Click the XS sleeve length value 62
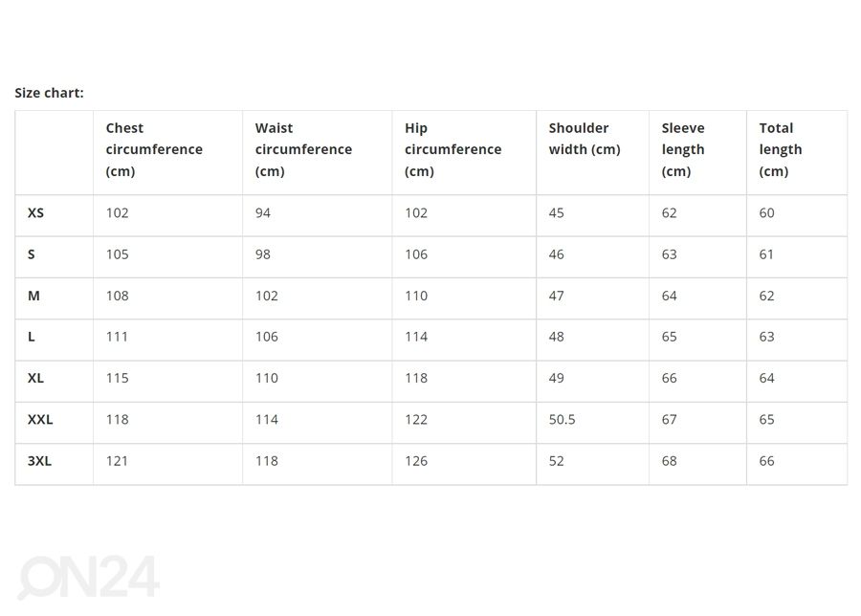This screenshot has height=616, width=861. tap(669, 213)
